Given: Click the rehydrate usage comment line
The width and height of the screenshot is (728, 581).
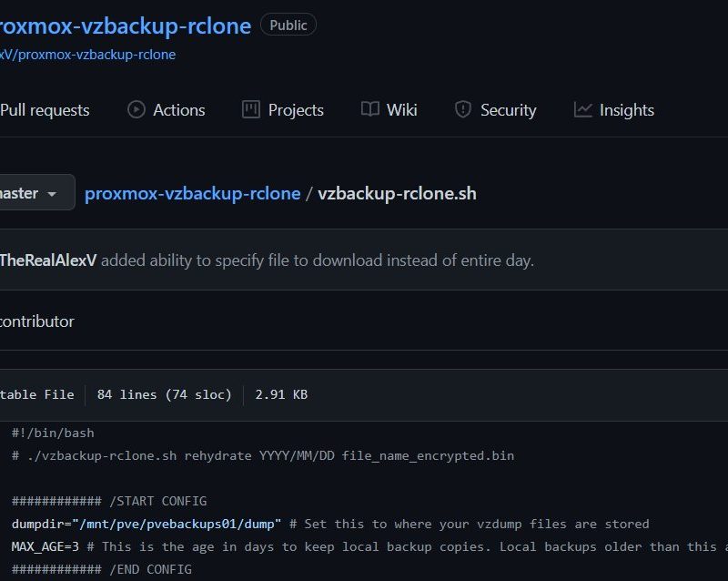Looking at the screenshot, I should 263,456.
